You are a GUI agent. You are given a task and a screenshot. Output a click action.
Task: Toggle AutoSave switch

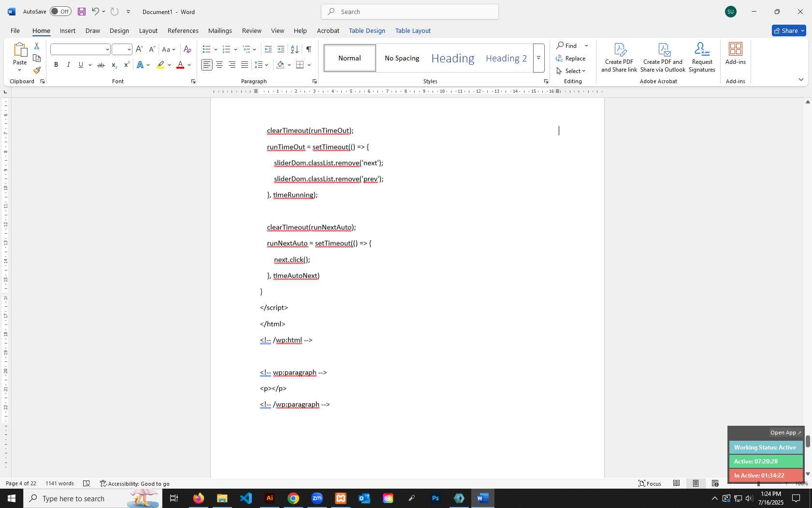[x=60, y=12]
